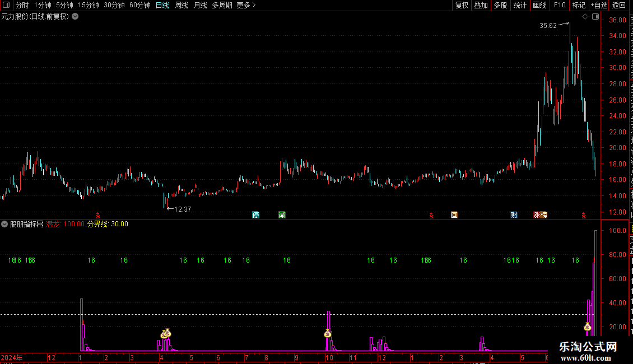The image size is (633, 364).
Task: Click the 潜龙: 100.00 indicator value
Action: [66, 224]
